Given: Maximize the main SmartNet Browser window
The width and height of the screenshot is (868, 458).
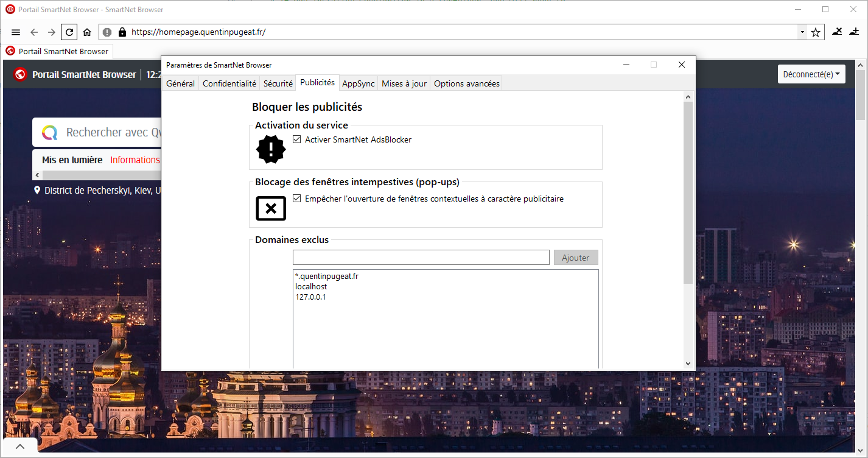Looking at the screenshot, I should (x=825, y=9).
